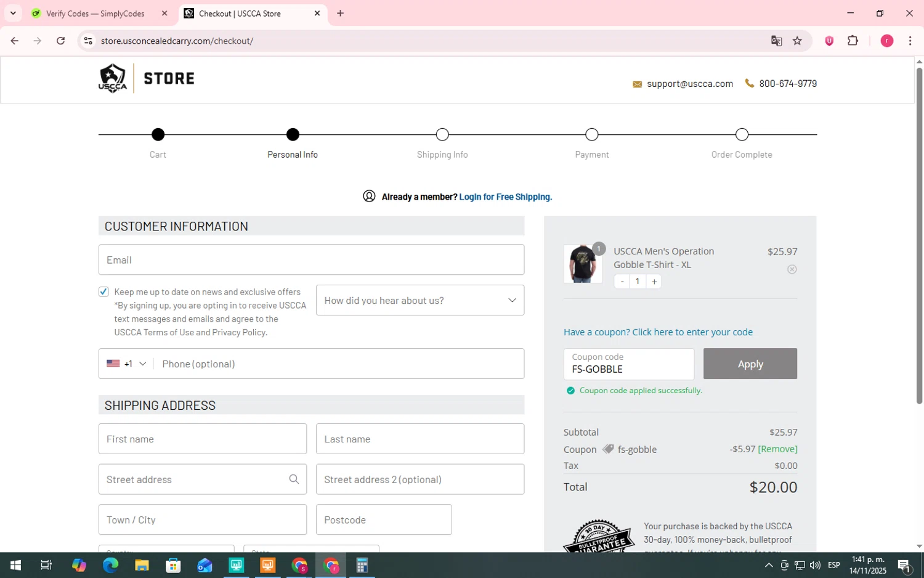Open File Explorer from taskbar
This screenshot has width=924, height=578.
[142, 565]
